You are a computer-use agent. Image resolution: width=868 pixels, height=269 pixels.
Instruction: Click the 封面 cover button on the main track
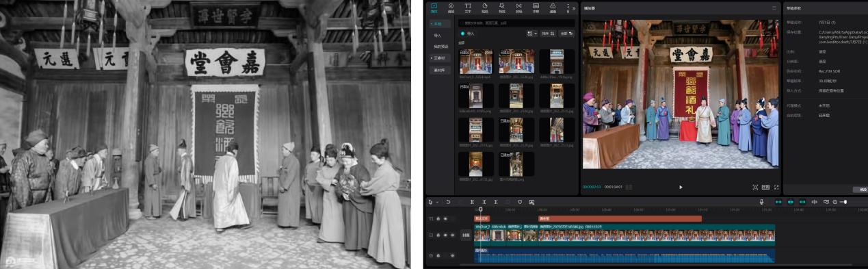465,235
